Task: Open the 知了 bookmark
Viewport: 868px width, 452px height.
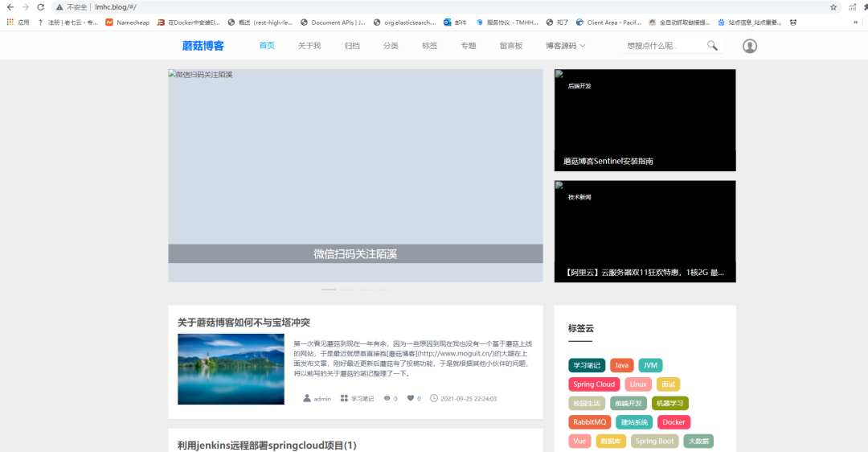Action: [557, 23]
